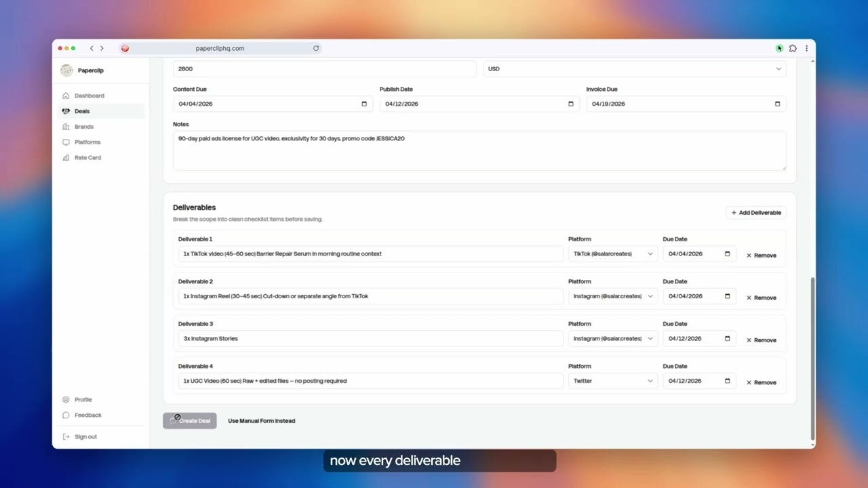Viewport: 868px width, 488px height.
Task: Open browser three-dot menu
Action: (x=806, y=48)
